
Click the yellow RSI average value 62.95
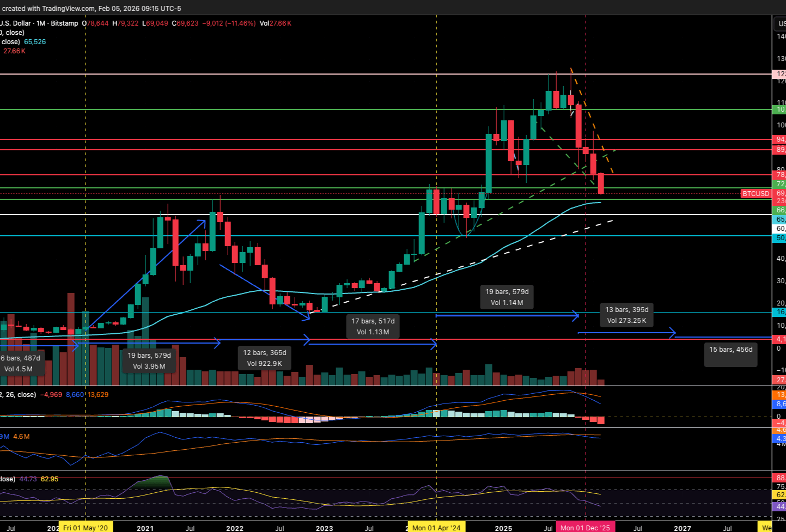coord(50,479)
